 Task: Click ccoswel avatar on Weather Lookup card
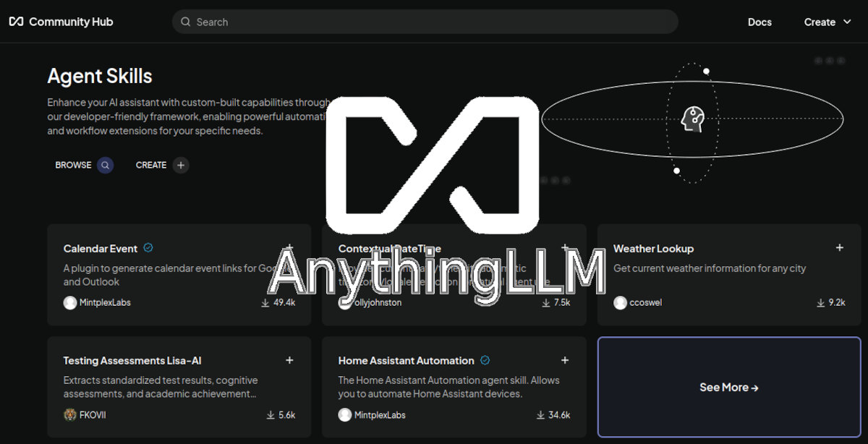(x=620, y=302)
